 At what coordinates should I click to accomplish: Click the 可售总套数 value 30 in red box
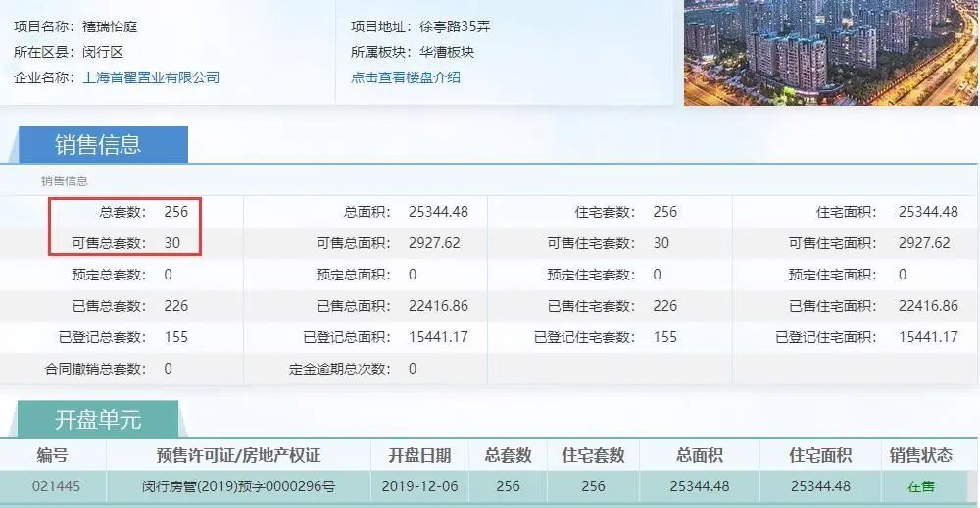pos(171,243)
